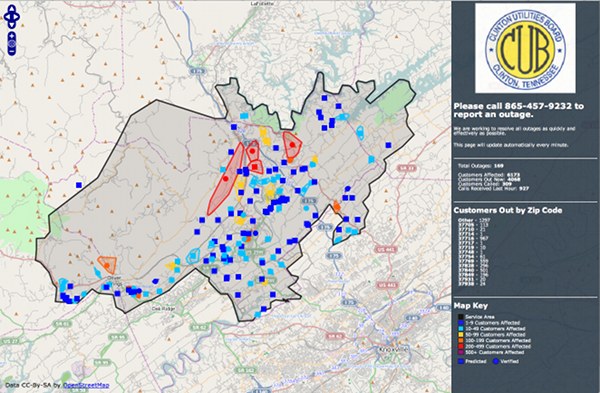Zoom in with the plus button
The width and height of the screenshot is (600, 393).
coord(12,36)
